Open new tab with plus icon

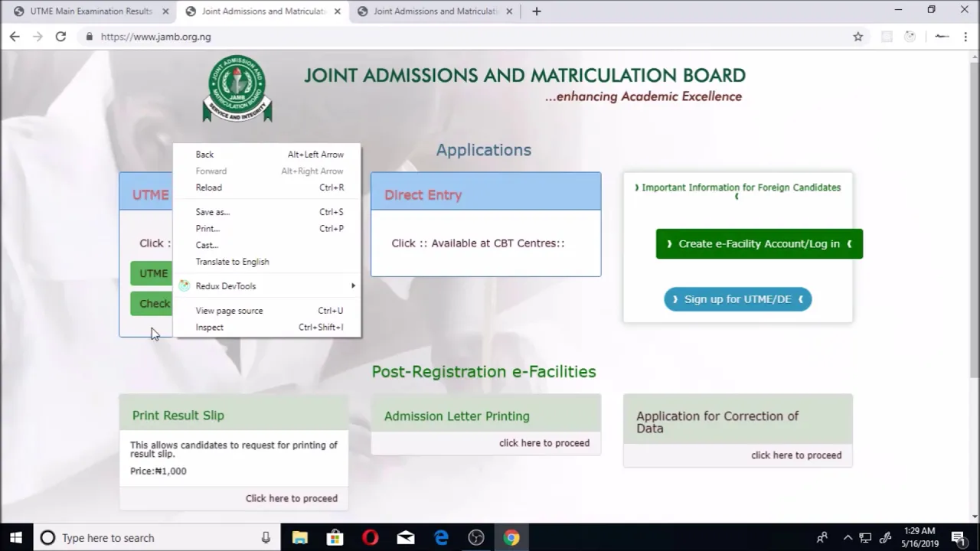pyautogui.click(x=537, y=11)
